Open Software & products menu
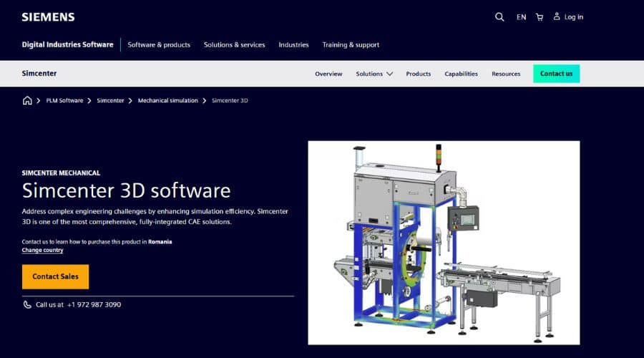Image resolution: width=644 pixels, height=358 pixels. (x=159, y=45)
